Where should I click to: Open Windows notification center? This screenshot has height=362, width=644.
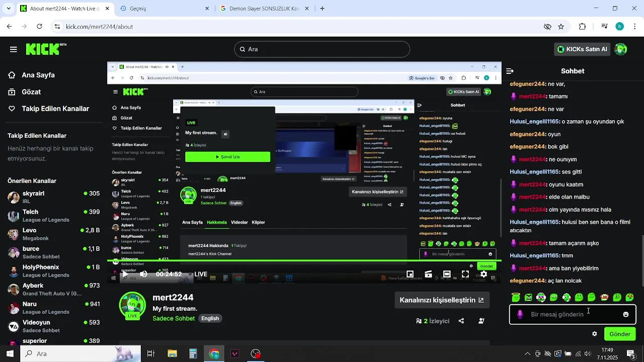[x=631, y=354]
